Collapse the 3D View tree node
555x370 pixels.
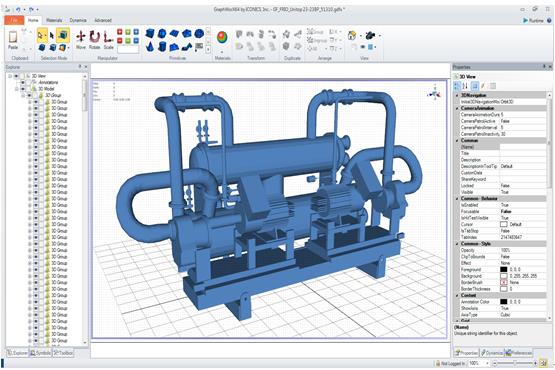[x=10, y=76]
